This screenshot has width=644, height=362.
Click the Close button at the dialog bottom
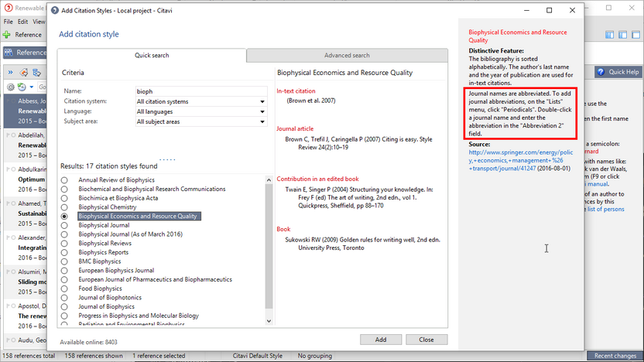point(426,340)
